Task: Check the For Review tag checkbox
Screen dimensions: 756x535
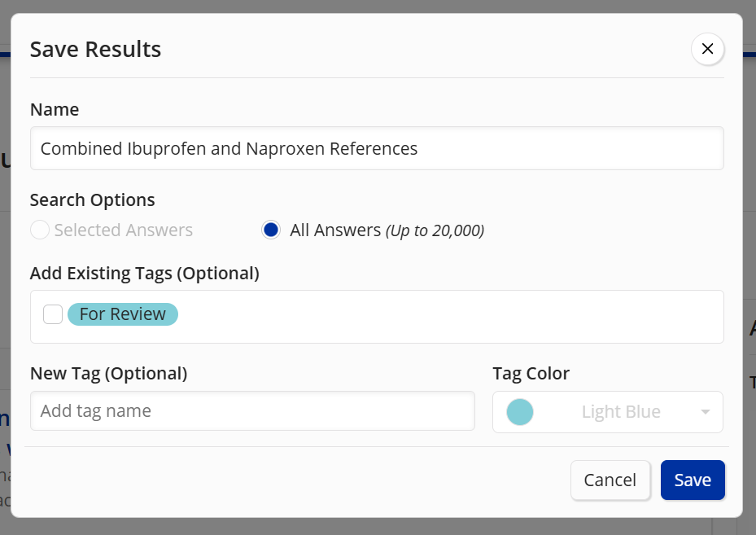Action: [53, 314]
